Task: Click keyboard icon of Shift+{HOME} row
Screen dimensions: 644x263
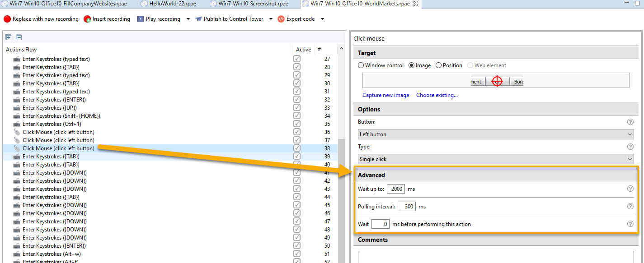Action: [x=17, y=116]
